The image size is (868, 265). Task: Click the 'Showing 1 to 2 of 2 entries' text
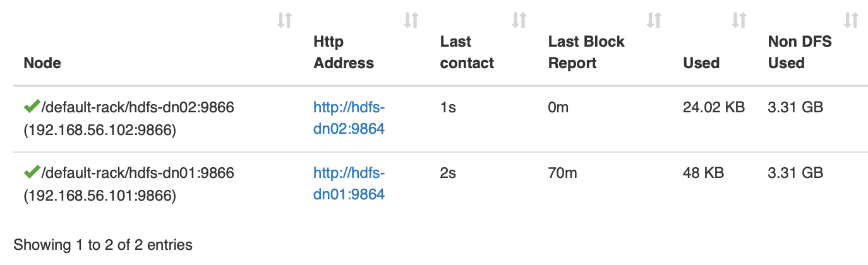103,244
